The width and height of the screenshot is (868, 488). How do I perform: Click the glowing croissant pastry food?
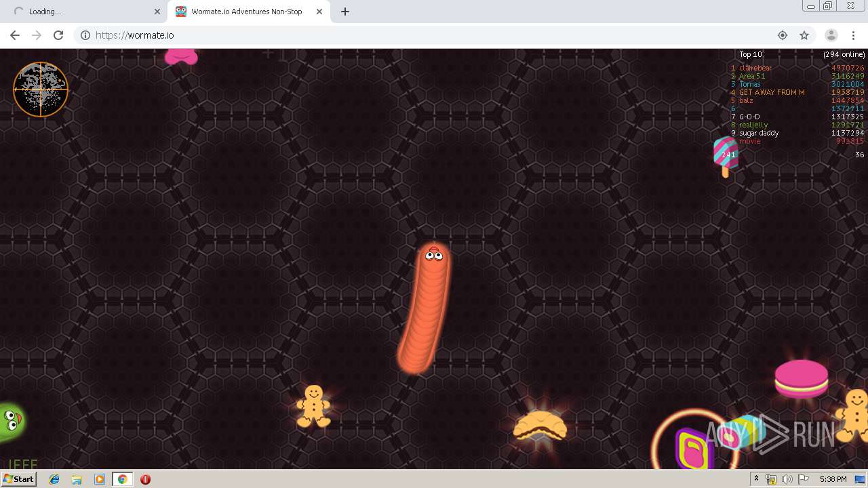540,425
